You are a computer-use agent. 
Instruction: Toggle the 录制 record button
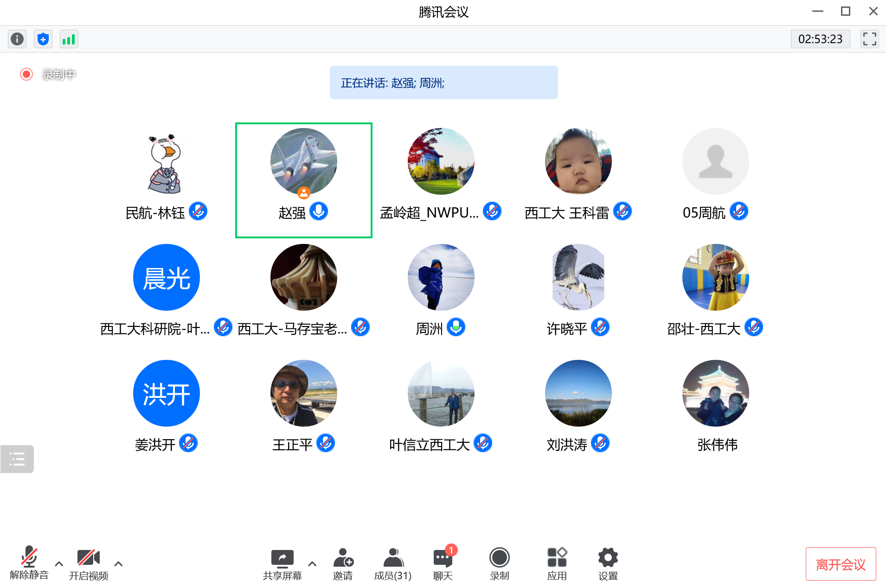tap(499, 564)
